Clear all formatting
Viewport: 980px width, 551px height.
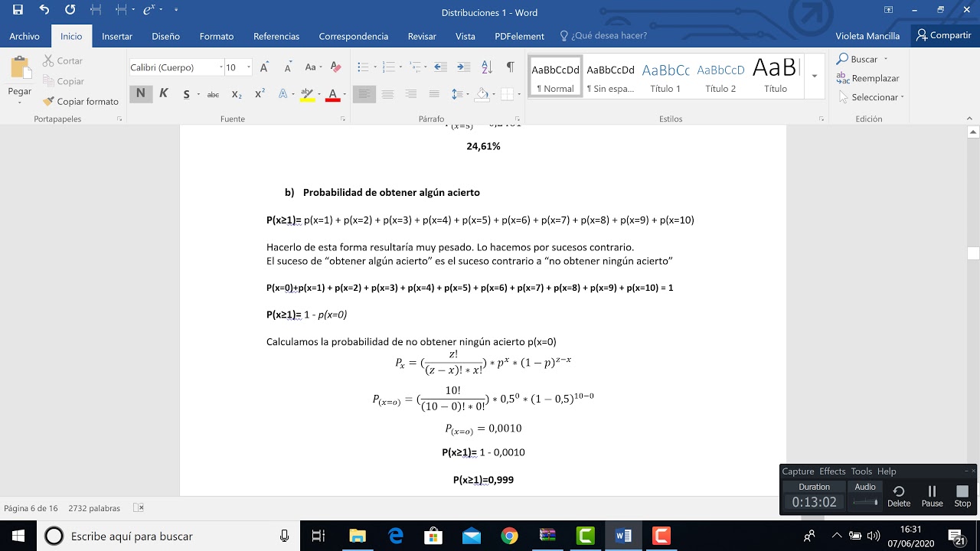[335, 67]
